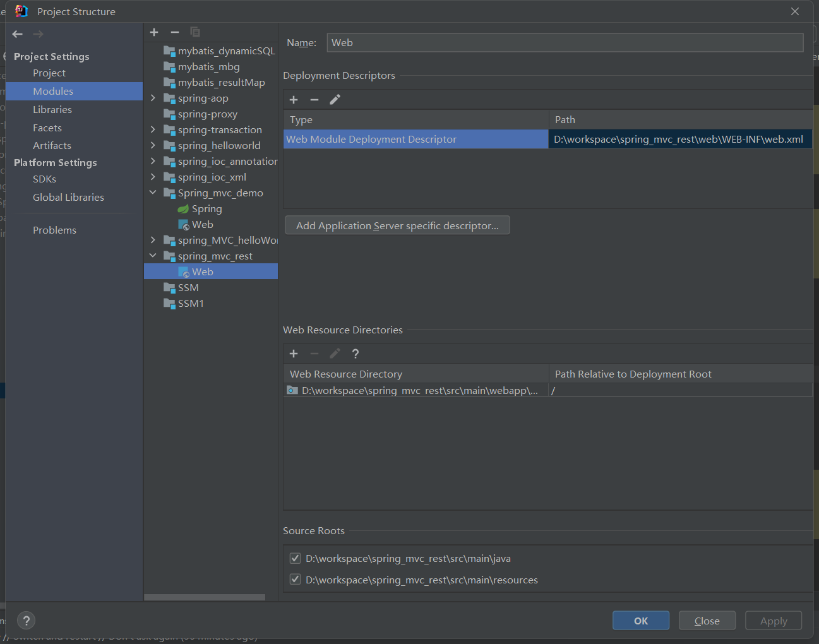Open the Project settings section
The width and height of the screenshot is (819, 644).
click(49, 73)
